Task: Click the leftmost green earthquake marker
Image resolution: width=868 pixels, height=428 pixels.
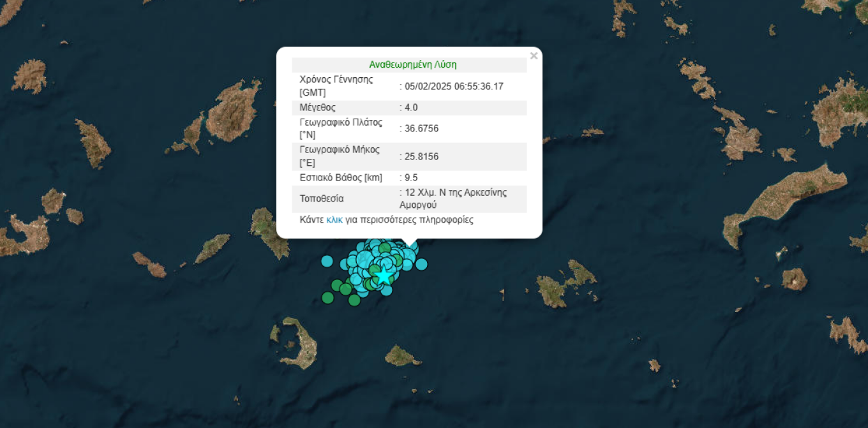Action: pyautogui.click(x=327, y=297)
